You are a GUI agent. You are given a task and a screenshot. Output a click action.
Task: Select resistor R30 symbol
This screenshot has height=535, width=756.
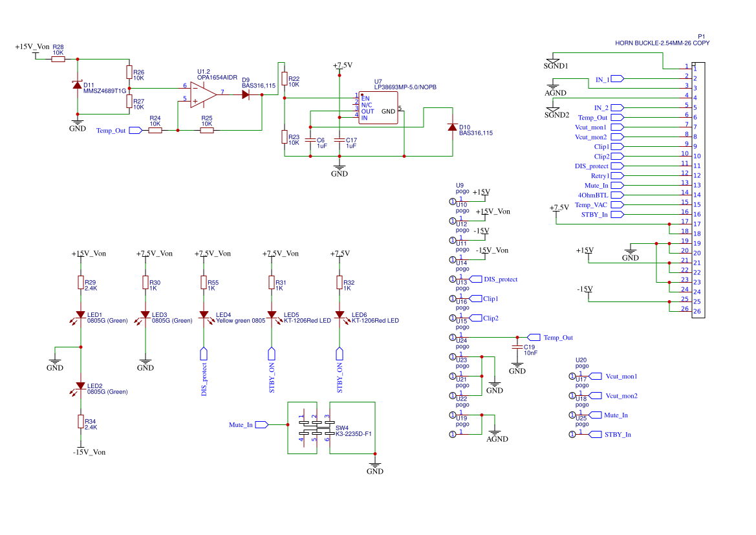145,283
